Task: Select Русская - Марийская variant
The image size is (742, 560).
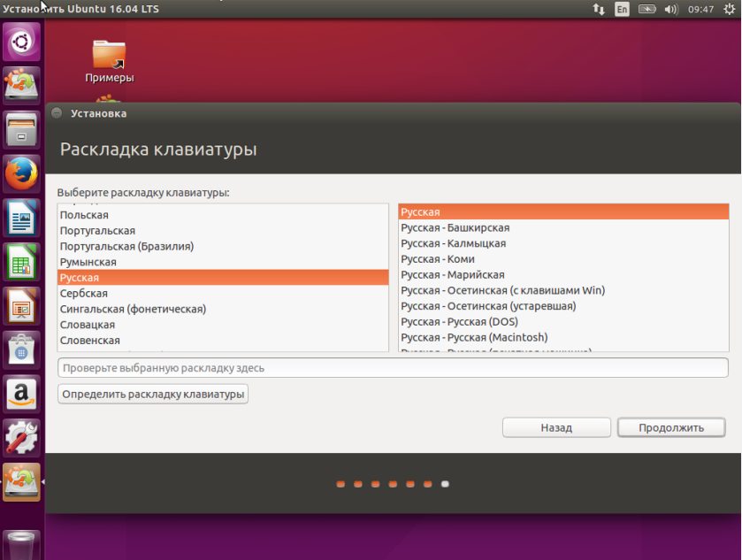Action: [x=563, y=274]
